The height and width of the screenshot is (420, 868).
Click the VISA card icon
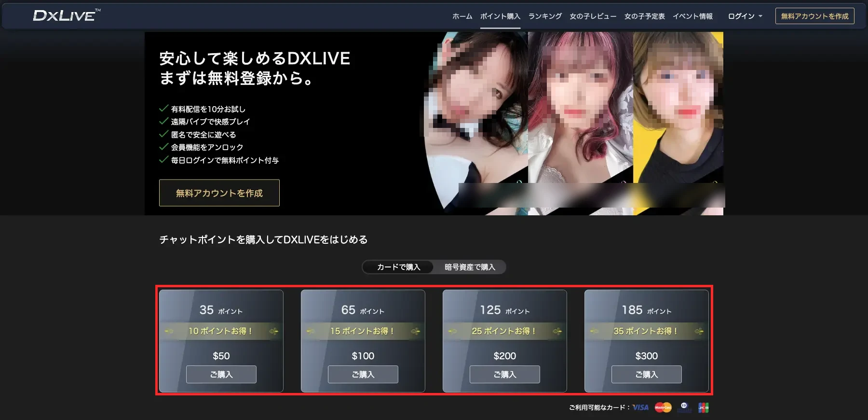point(640,407)
